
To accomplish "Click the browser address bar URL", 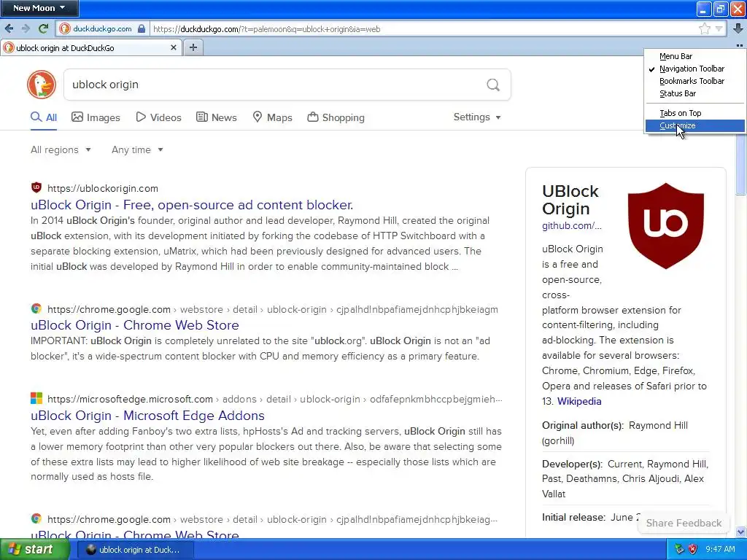I will [x=423, y=29].
